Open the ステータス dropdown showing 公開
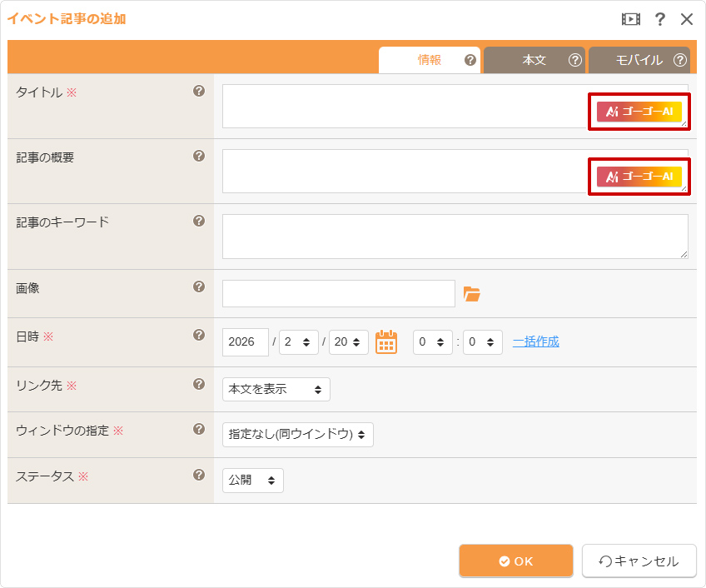Image resolution: width=706 pixels, height=588 pixels. pos(252,481)
